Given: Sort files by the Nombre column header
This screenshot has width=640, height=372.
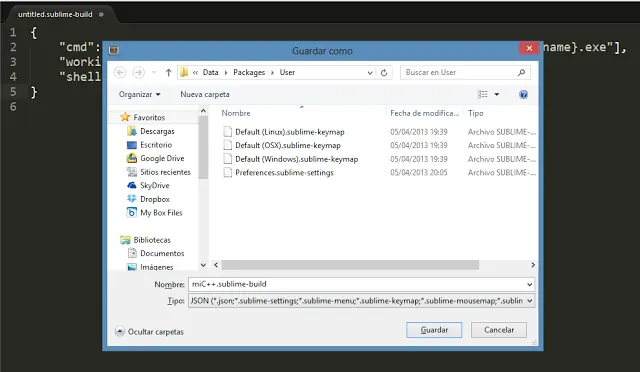Looking at the screenshot, I should (236, 113).
